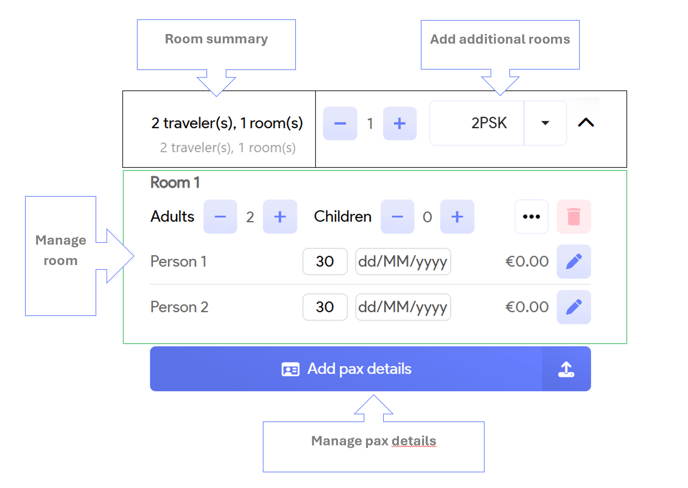Click the Person 2 age field
Viewport: 688px width, 488px height.
coord(325,307)
